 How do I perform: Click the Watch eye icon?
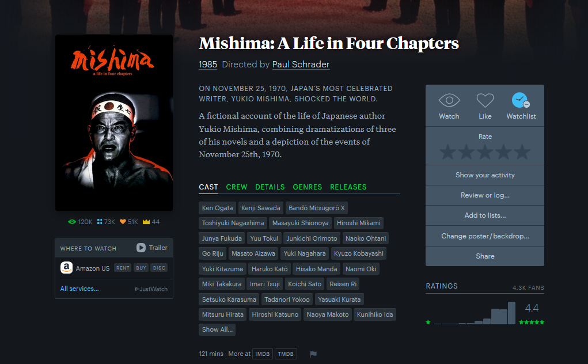tap(449, 100)
